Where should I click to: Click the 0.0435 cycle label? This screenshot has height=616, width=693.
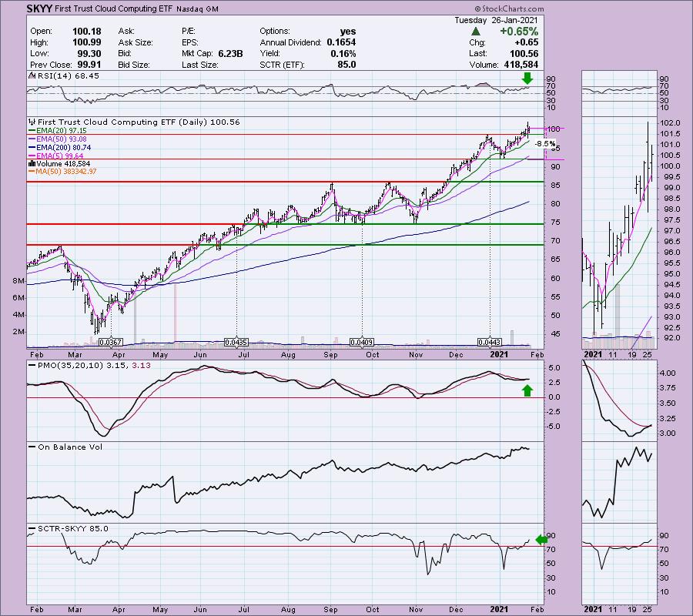(236, 343)
